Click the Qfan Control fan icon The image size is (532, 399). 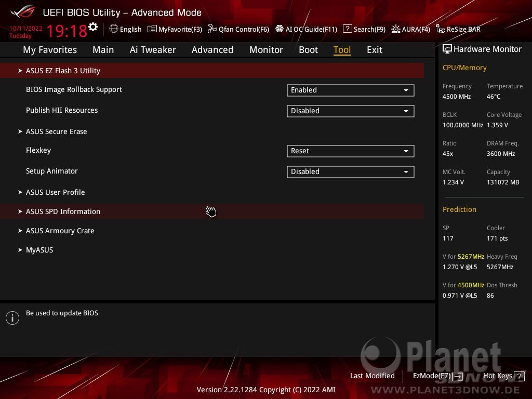coord(212,29)
